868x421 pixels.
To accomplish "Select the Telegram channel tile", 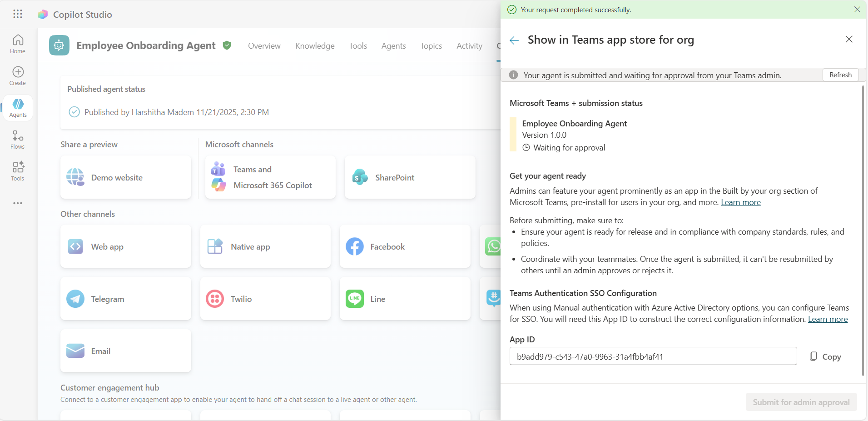I will [x=126, y=299].
